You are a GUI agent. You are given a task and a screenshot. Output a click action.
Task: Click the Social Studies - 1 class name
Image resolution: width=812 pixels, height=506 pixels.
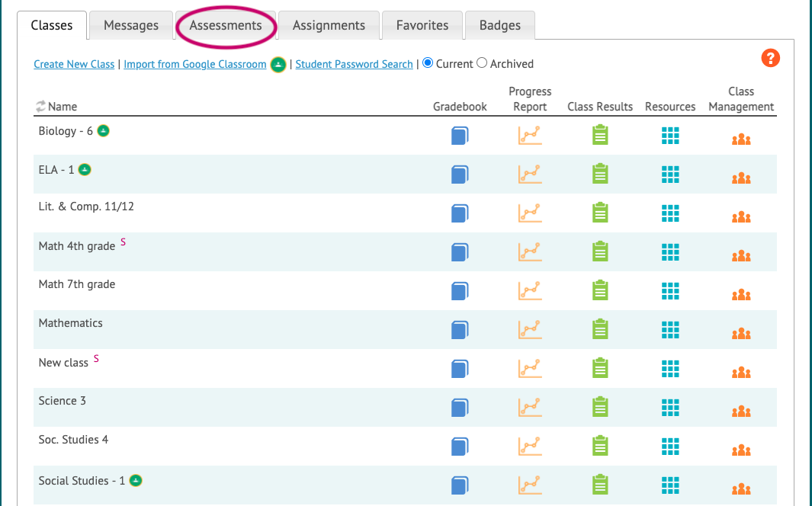point(82,481)
